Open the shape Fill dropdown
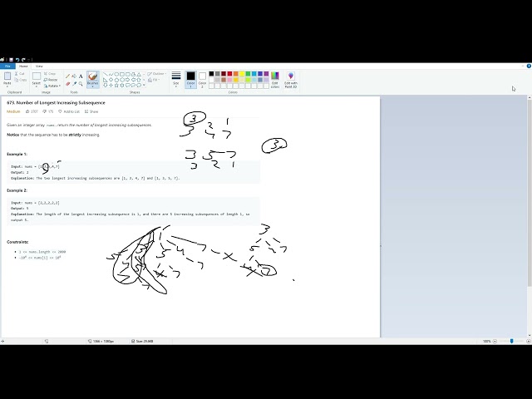Viewport: 532px width, 399px height. pos(154,80)
